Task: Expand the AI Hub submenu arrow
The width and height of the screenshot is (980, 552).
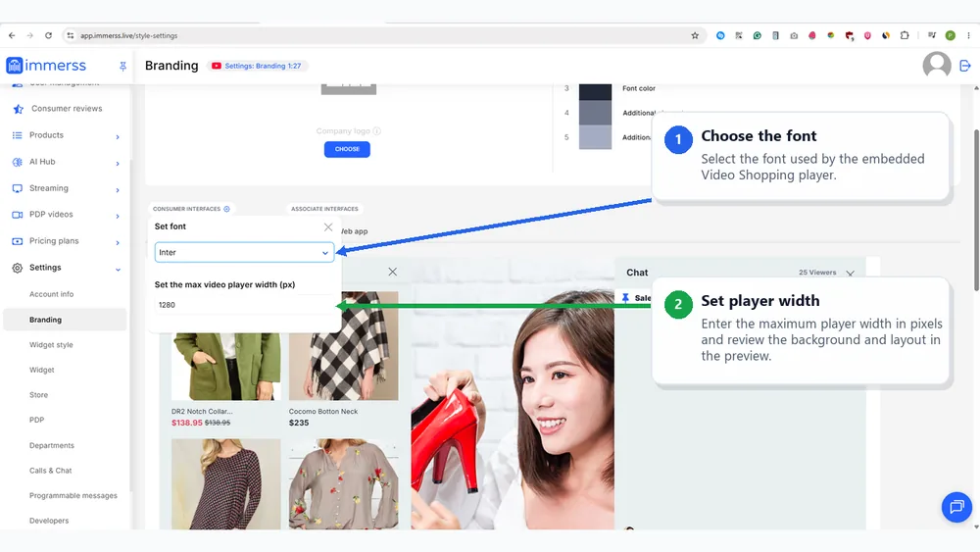Action: click(118, 164)
